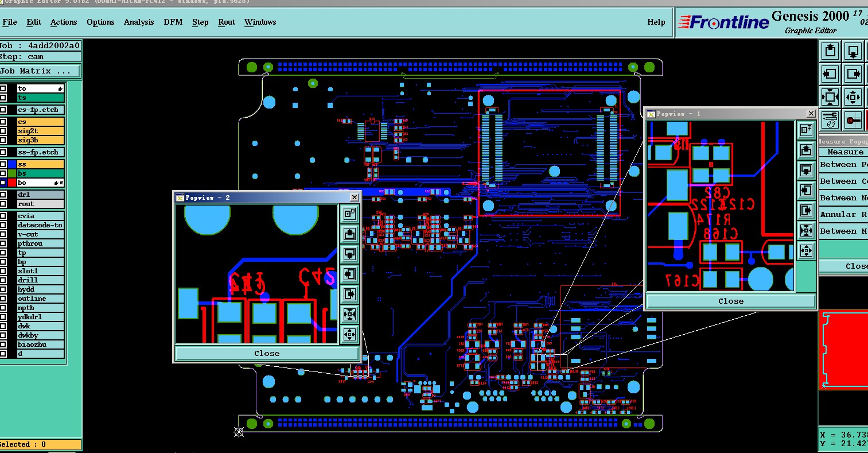
Task: Select the 'pthrou' layer name
Action: coord(41,243)
